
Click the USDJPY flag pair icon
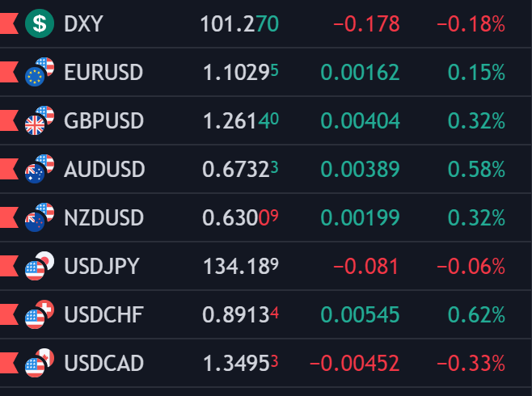coord(39,266)
